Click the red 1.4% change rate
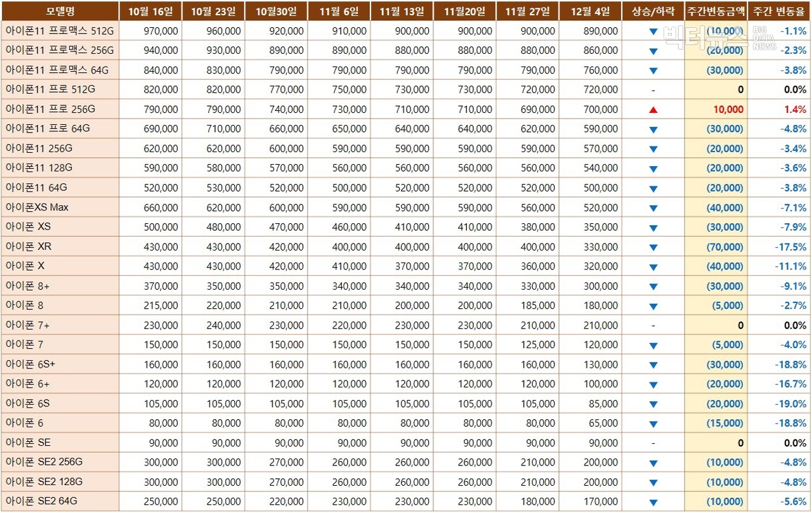Image resolution: width=812 pixels, height=513 pixels. 796,110
